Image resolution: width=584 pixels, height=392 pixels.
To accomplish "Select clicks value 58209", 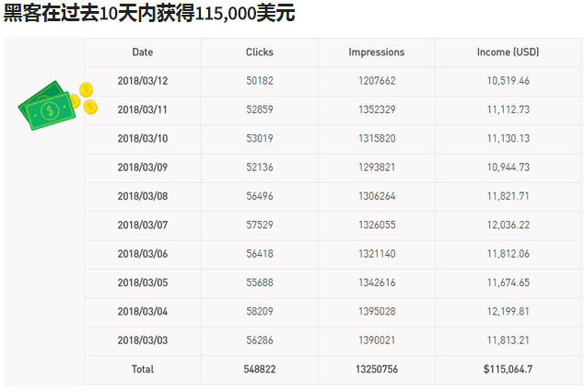I will point(260,312).
